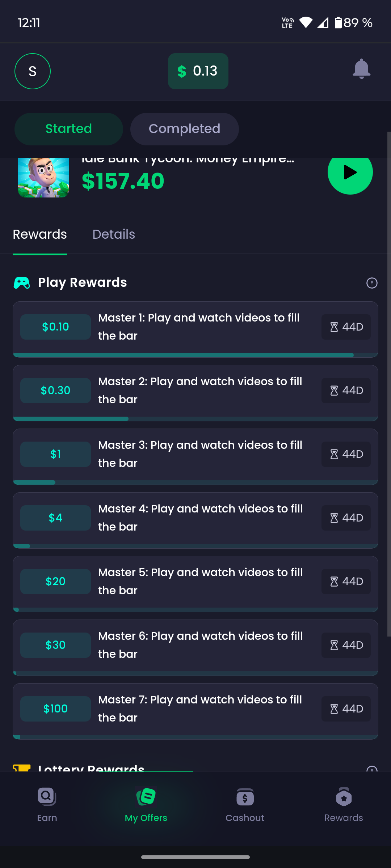The height and width of the screenshot is (868, 391).
Task: Open the notifications bell
Action: pyautogui.click(x=361, y=69)
